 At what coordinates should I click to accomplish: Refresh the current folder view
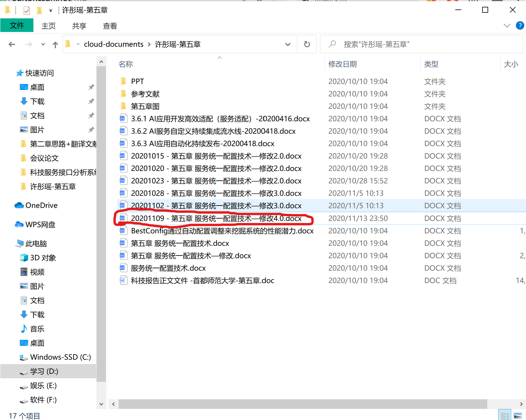[x=307, y=44]
